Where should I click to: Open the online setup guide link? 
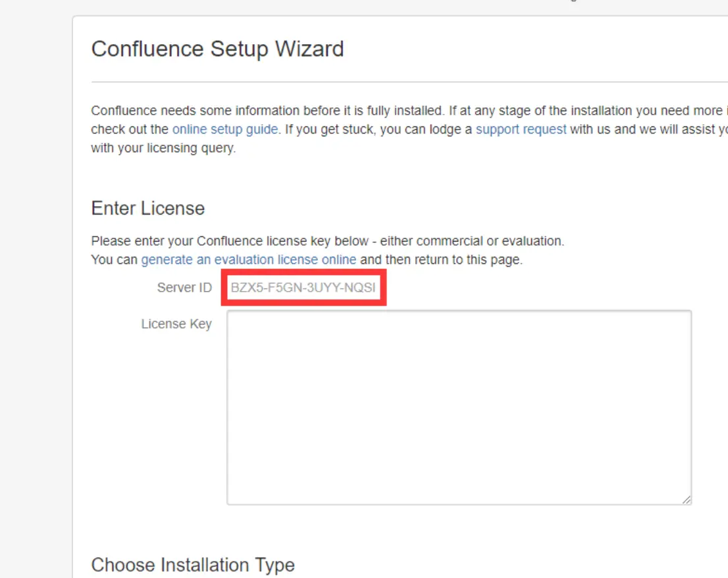pos(225,129)
